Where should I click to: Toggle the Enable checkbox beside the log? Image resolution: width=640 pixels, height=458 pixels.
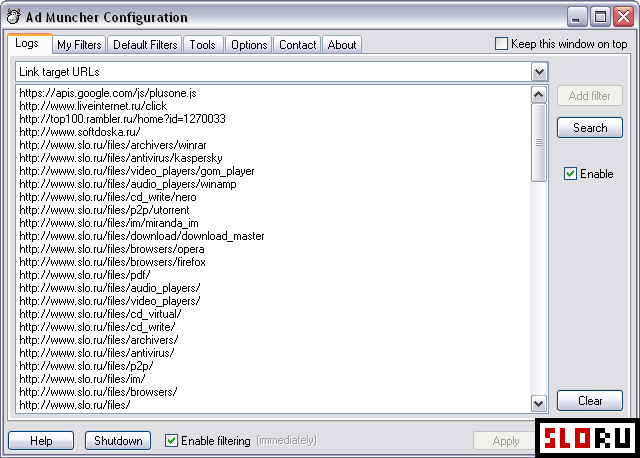pyautogui.click(x=570, y=174)
